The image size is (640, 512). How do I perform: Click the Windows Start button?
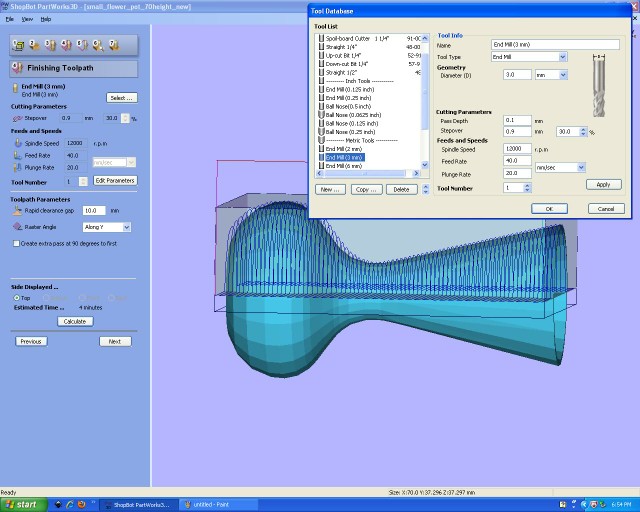pyautogui.click(x=24, y=505)
